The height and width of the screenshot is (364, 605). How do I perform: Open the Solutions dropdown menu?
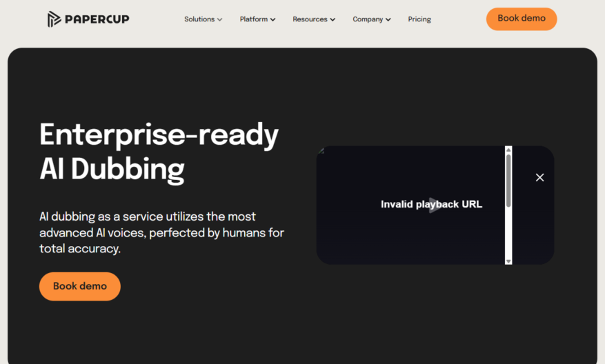pyautogui.click(x=203, y=19)
